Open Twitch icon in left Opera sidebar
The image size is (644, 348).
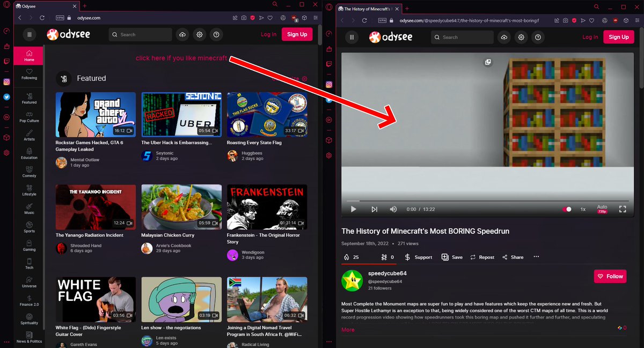coord(6,62)
